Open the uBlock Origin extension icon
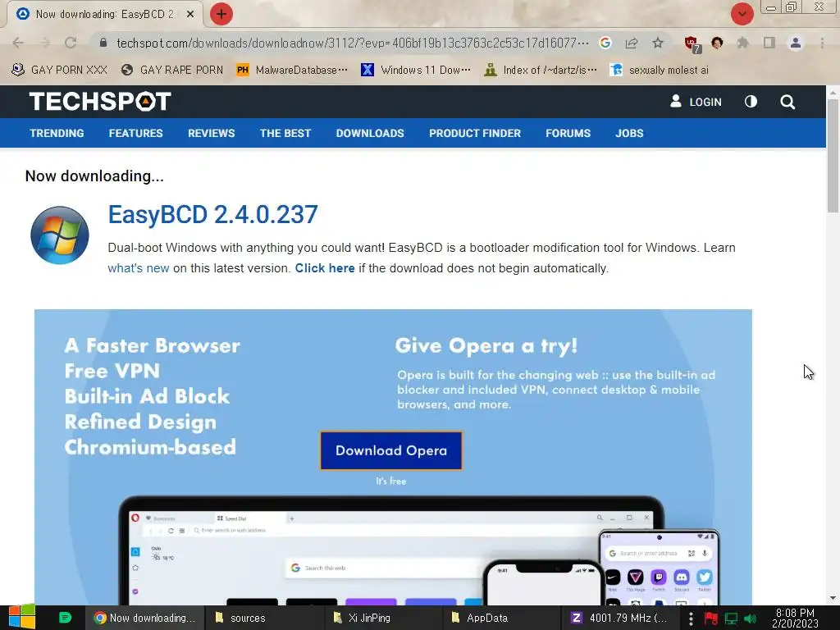840x630 pixels. coord(692,44)
